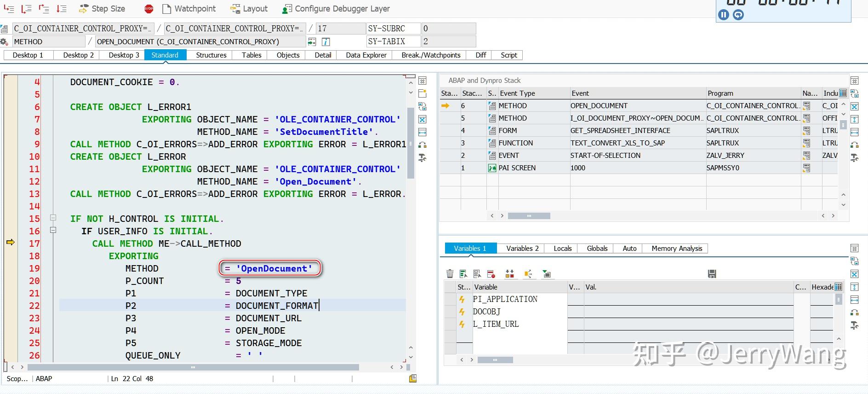
Task: Click the save icon in Variables toolbar
Action: [x=712, y=274]
